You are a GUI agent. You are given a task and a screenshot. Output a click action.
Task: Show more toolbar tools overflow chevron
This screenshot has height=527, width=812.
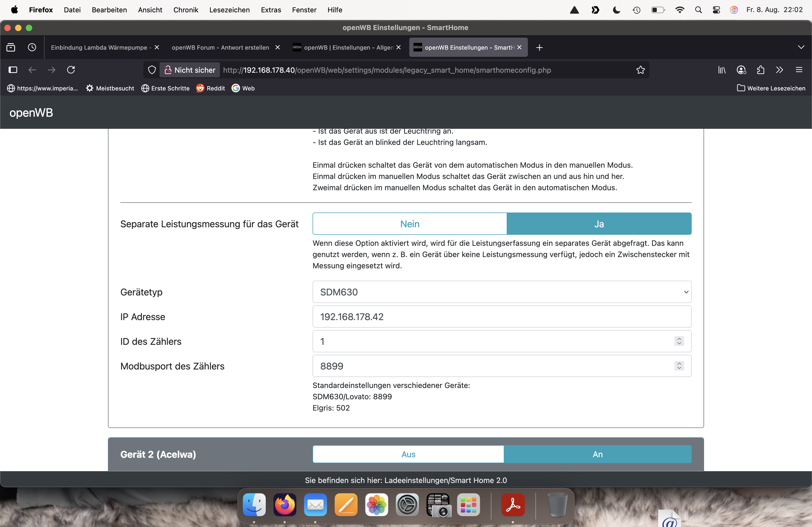tap(779, 70)
